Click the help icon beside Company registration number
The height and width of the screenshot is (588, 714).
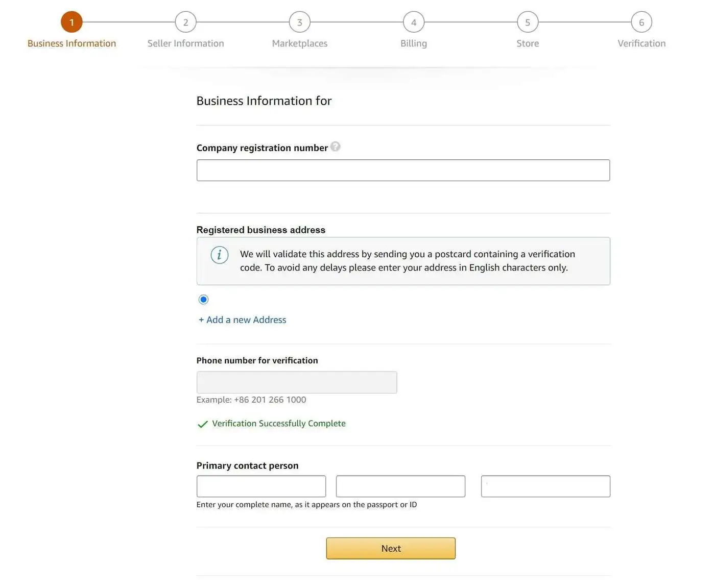[x=336, y=146]
